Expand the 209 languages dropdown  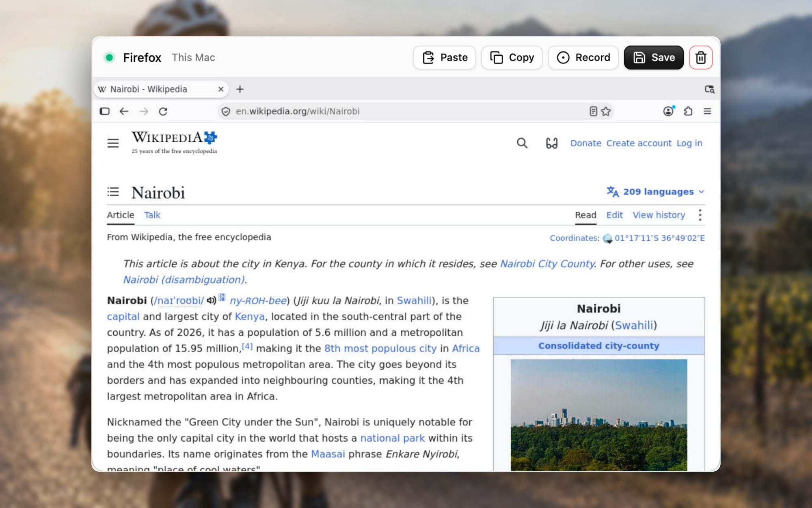point(655,191)
